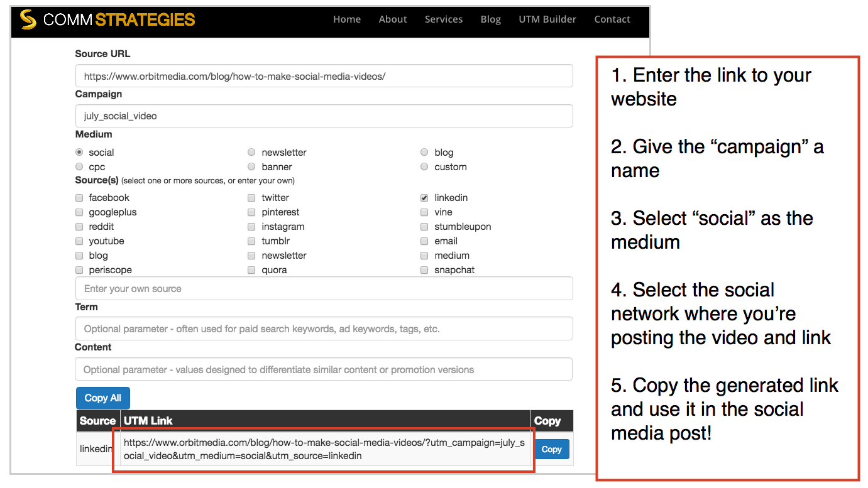The height and width of the screenshot is (488, 868).
Task: Enable reddit as a source
Action: (79, 227)
